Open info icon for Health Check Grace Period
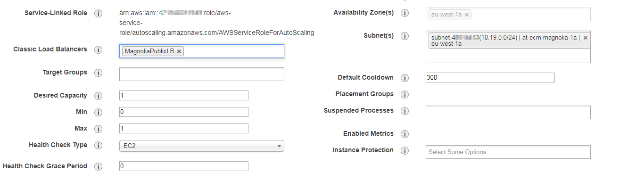The height and width of the screenshot is (189, 644). tap(98, 166)
